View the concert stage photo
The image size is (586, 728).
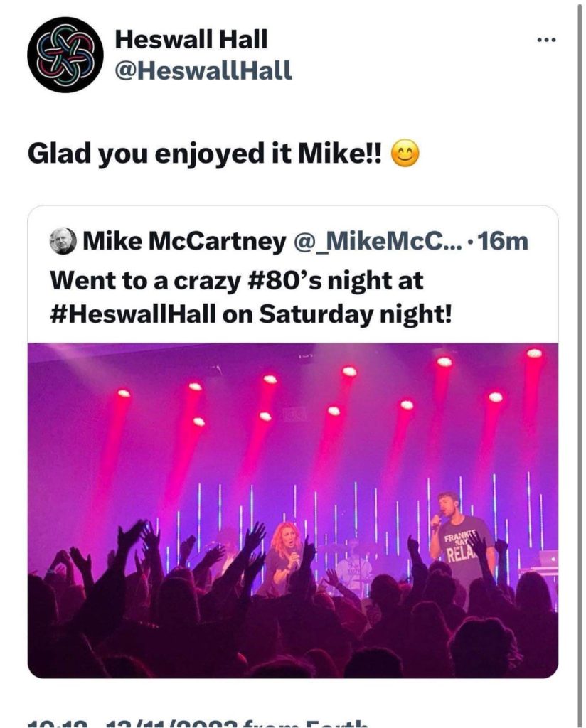(x=293, y=510)
